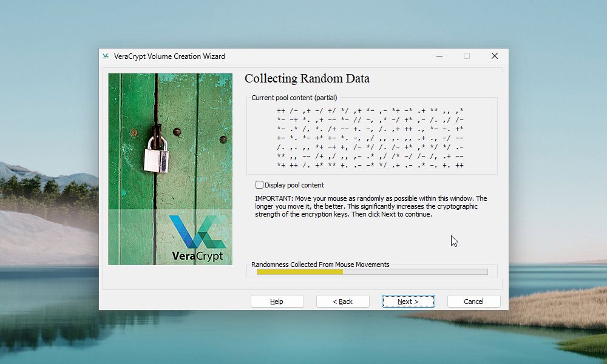
Task: Close the VeraCrypt wizard with the X
Action: 494,56
